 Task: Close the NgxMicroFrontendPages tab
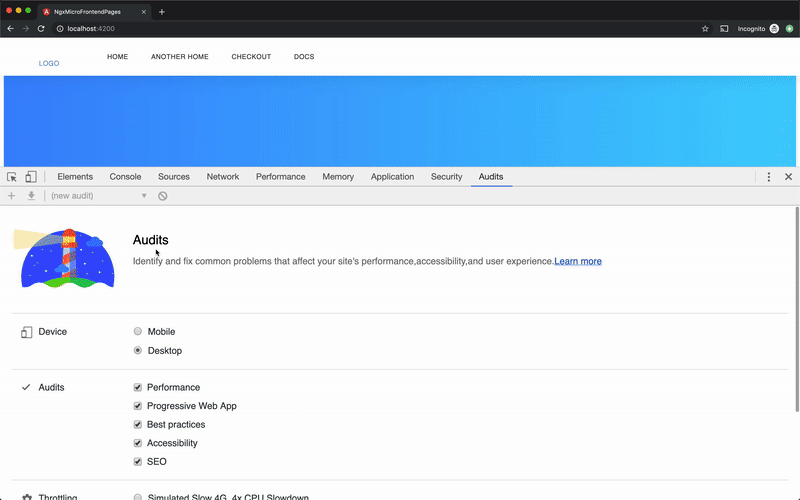point(143,12)
